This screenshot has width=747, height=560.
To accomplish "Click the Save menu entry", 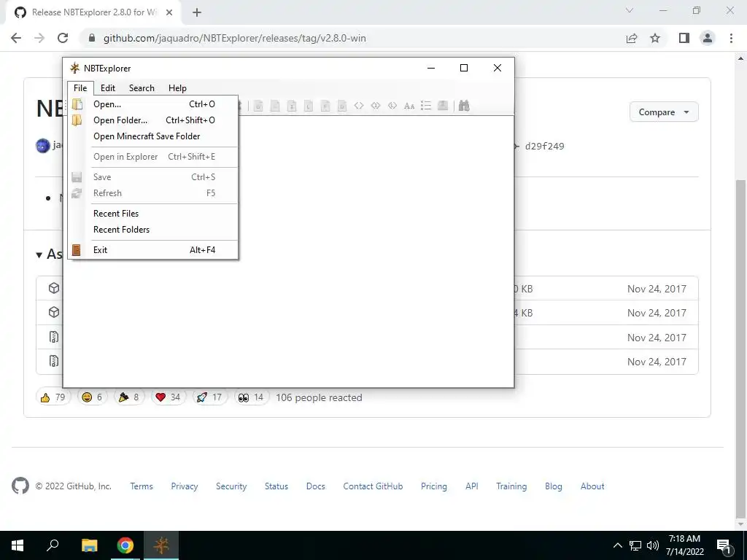I will (153, 177).
